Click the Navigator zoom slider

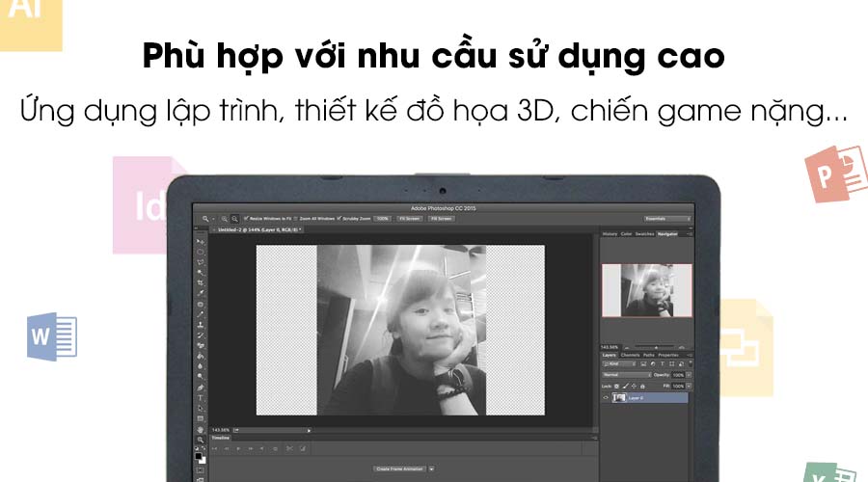tap(656, 348)
